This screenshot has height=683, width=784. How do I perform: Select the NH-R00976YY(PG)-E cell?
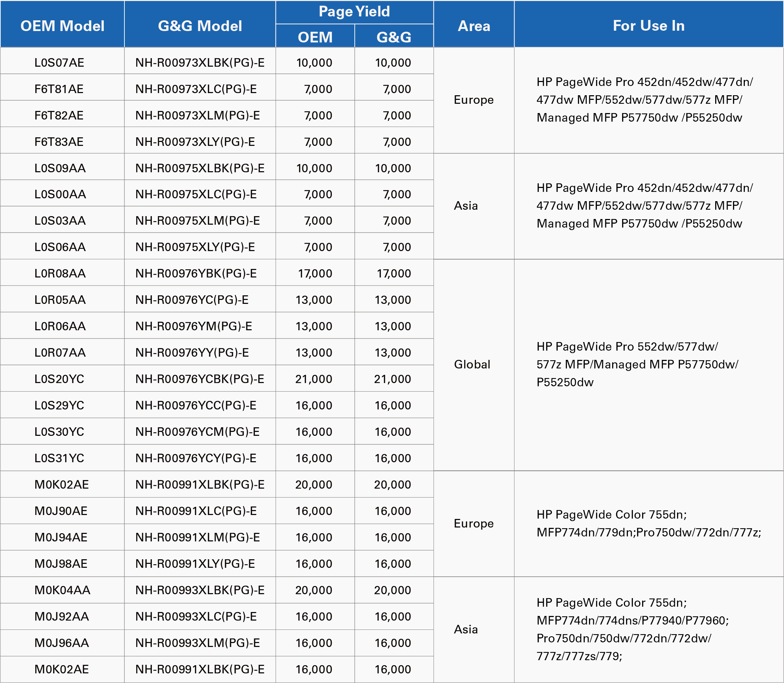point(200,351)
